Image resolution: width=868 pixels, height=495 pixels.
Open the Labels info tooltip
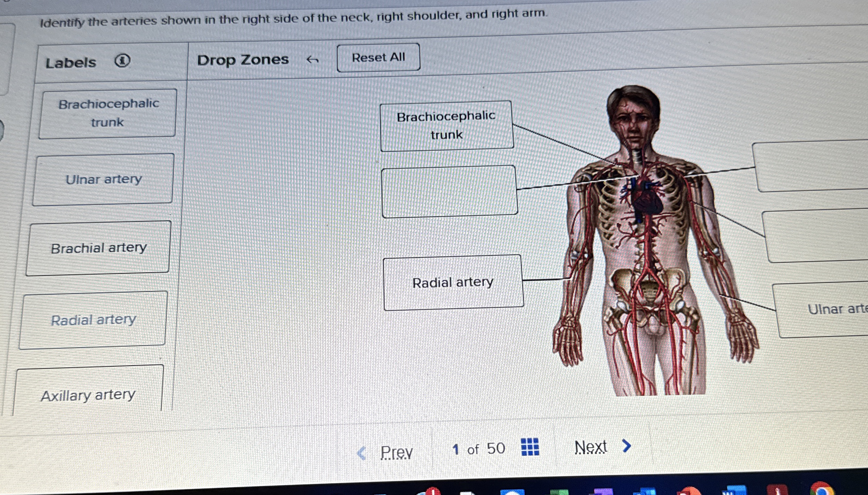(123, 60)
